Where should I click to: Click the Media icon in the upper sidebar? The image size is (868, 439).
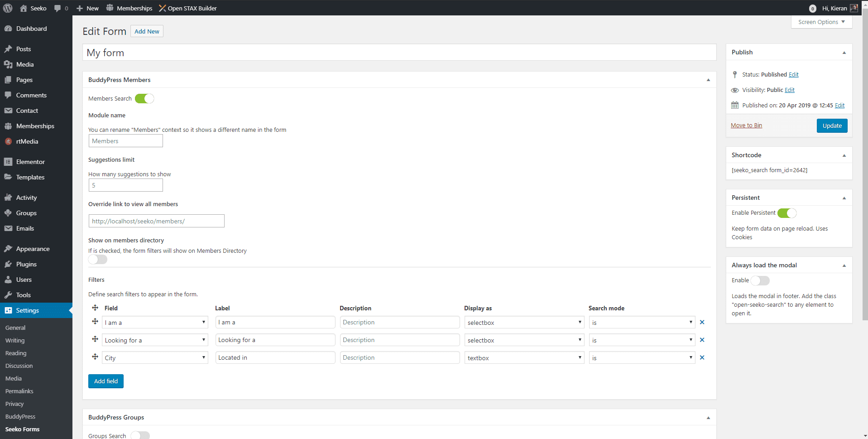(8, 64)
